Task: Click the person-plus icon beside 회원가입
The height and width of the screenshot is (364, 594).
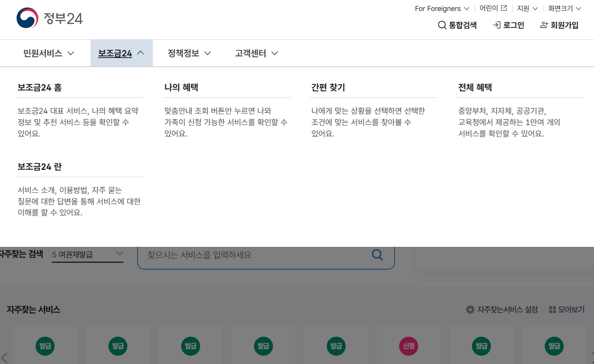Action: coord(544,25)
